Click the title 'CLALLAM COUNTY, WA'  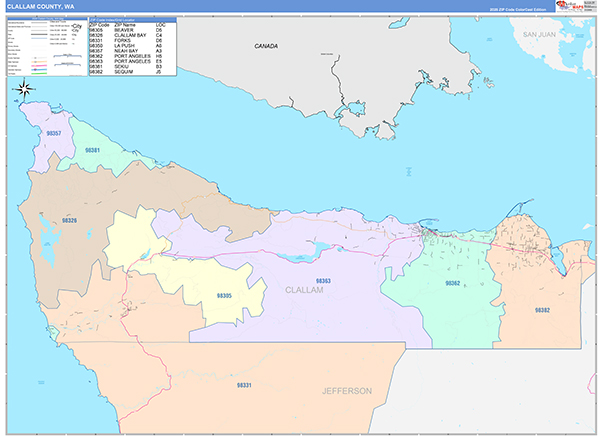tap(41, 7)
